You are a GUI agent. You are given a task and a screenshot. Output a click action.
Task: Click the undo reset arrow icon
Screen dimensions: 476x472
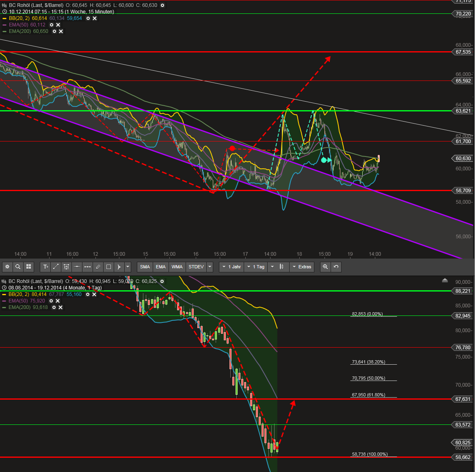(x=336, y=267)
